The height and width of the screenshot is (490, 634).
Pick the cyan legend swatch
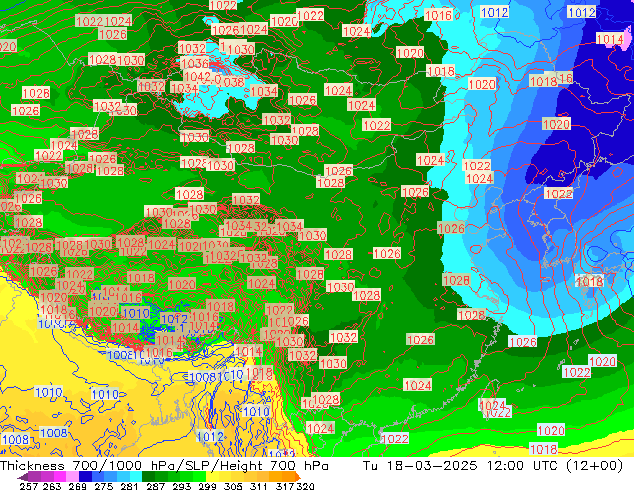(135, 476)
